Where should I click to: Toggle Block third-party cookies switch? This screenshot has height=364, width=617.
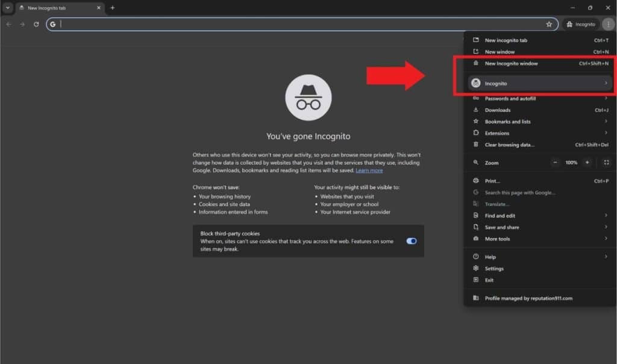tap(411, 241)
